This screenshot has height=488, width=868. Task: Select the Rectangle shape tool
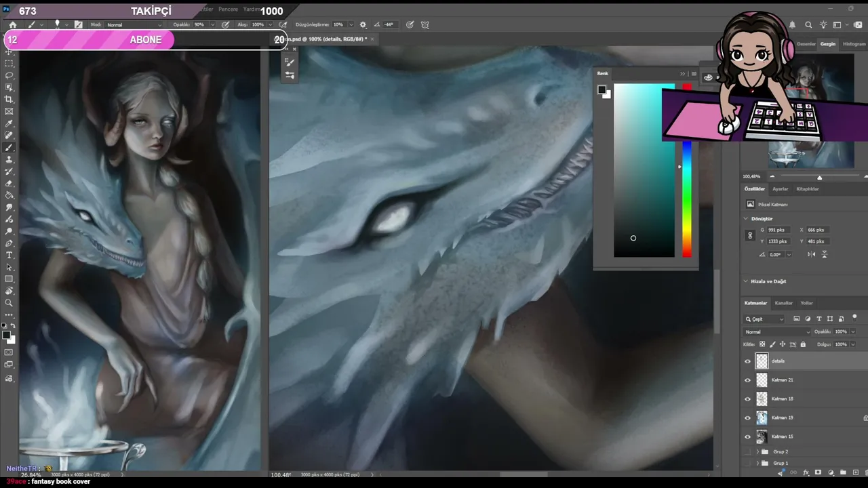(x=9, y=279)
